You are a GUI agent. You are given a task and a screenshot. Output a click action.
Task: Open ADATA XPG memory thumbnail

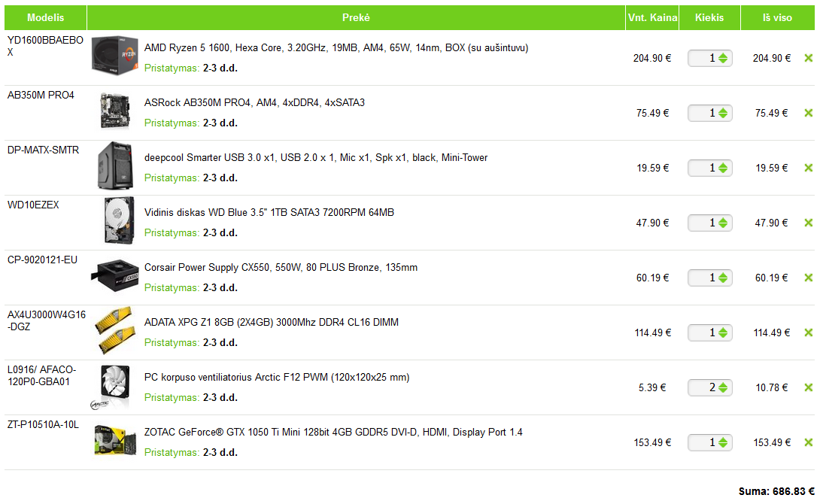(x=114, y=330)
